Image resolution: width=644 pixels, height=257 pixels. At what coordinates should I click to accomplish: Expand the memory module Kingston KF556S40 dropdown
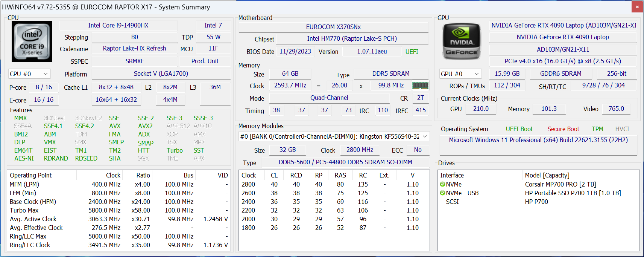334,136
